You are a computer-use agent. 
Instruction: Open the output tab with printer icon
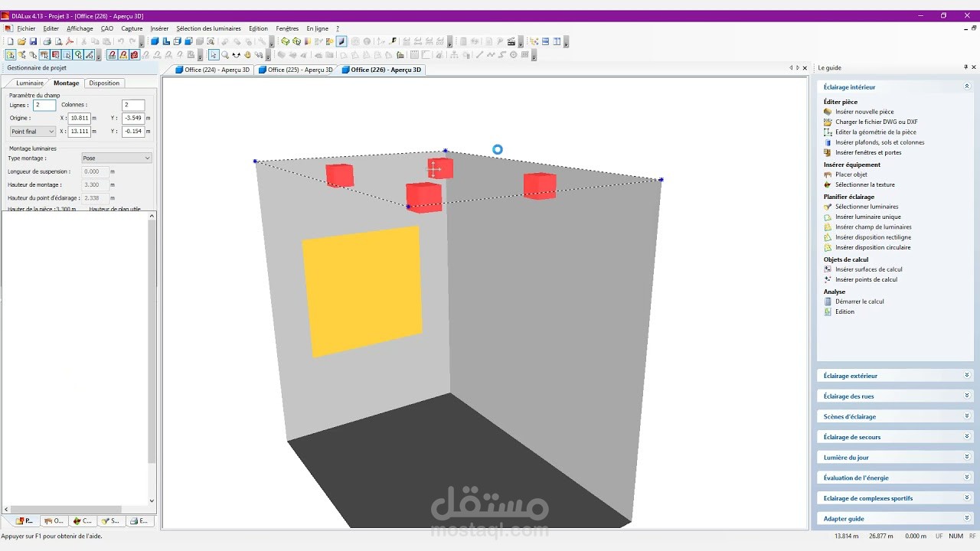139,521
